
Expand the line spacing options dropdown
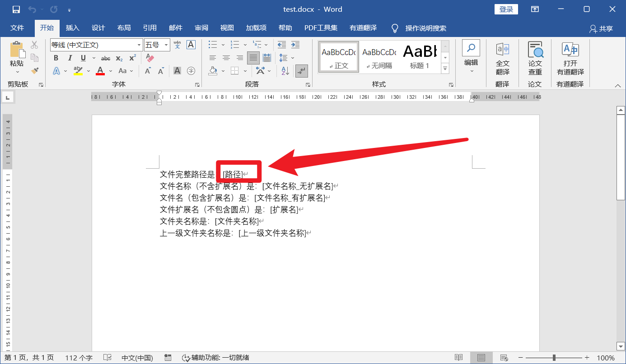292,58
